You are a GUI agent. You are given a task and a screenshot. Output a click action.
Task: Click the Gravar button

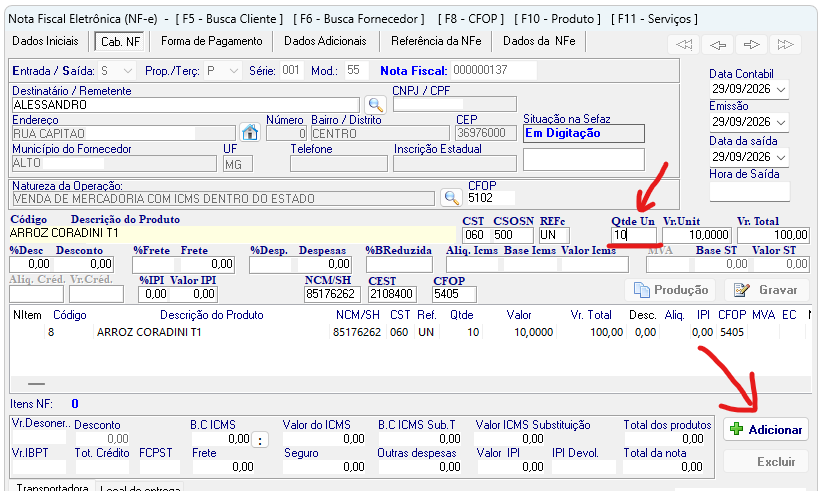766,290
